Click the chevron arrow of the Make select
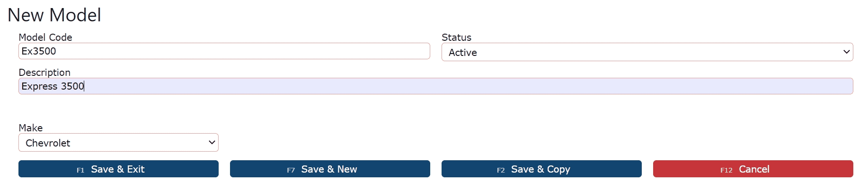Image resolution: width=868 pixels, height=183 pixels. (212, 143)
